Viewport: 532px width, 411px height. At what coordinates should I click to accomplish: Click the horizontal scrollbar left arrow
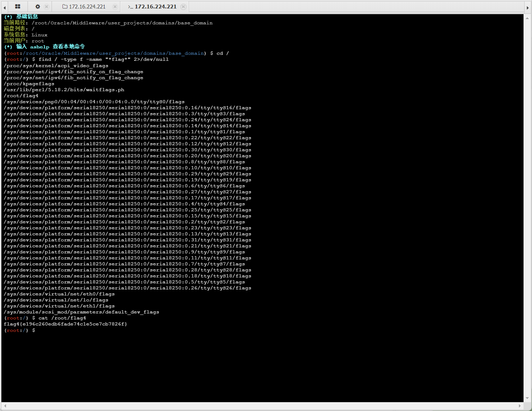coord(5,406)
